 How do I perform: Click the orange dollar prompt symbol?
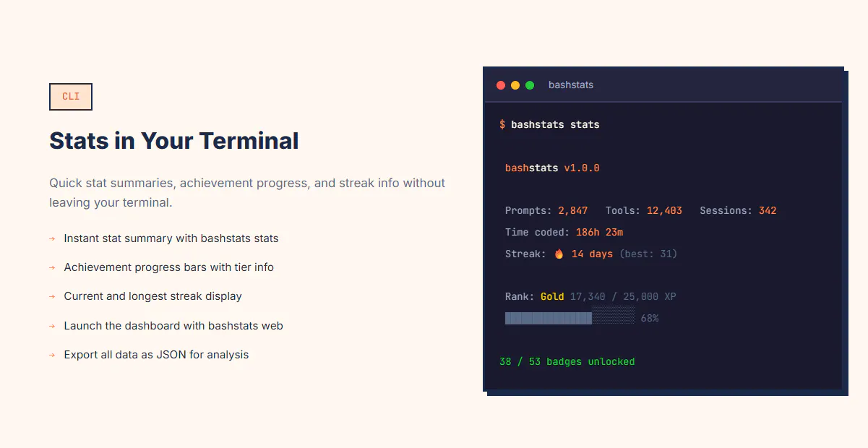point(502,124)
